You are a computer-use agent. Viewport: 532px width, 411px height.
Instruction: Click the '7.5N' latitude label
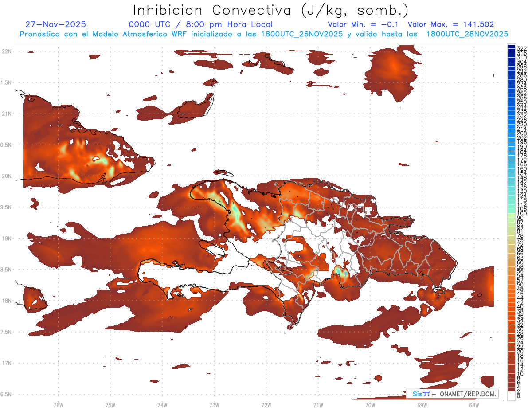click(x=6, y=332)
